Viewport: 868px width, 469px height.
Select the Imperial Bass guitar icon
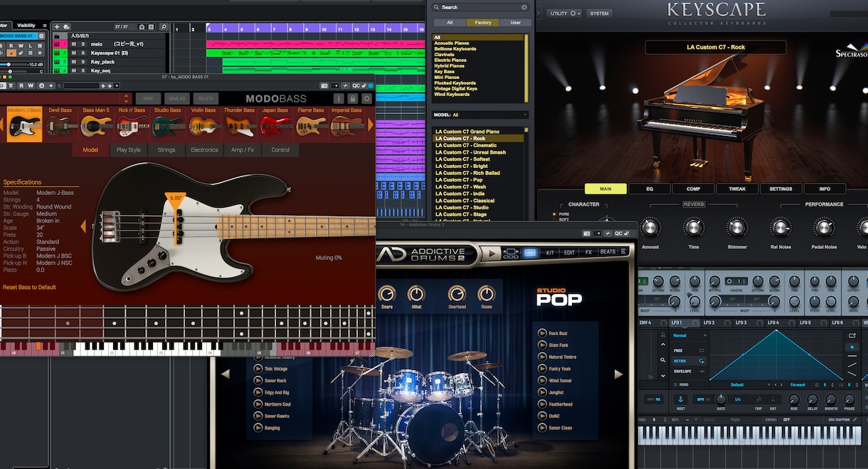(x=346, y=127)
